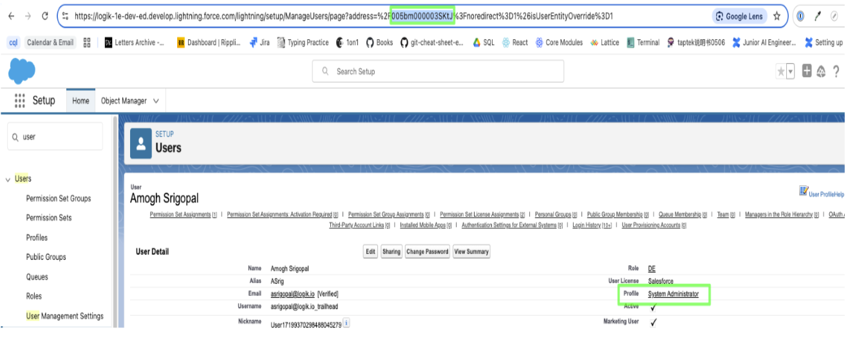Reload the page with the refresh icon
868x348 pixels.
coord(45,16)
